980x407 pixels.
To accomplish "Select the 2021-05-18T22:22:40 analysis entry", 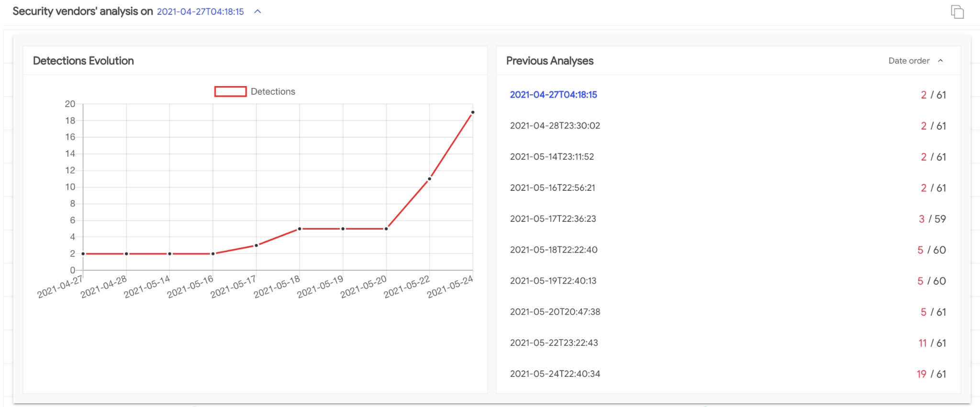I will [554, 250].
